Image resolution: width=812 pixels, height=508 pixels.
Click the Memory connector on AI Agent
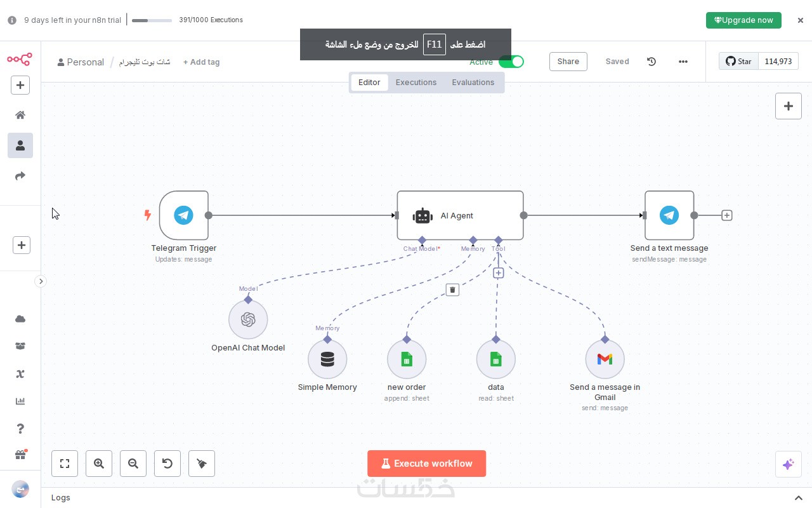(473, 240)
